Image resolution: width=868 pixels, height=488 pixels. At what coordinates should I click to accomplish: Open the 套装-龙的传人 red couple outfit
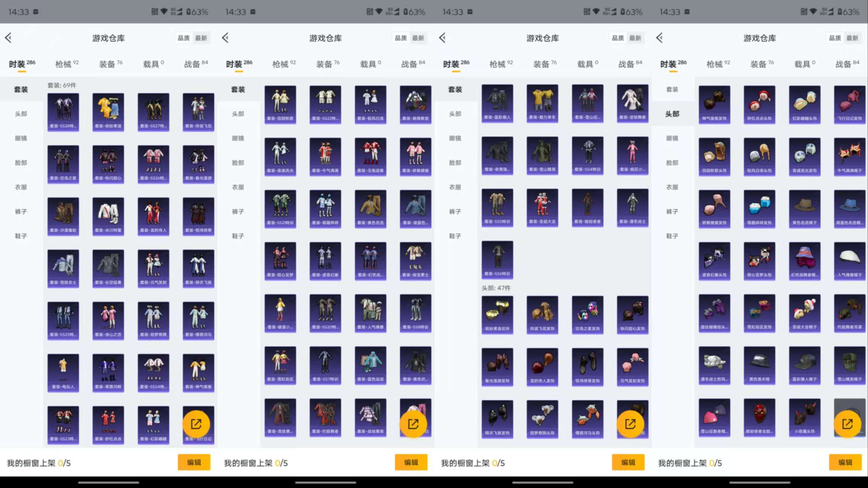point(153,216)
